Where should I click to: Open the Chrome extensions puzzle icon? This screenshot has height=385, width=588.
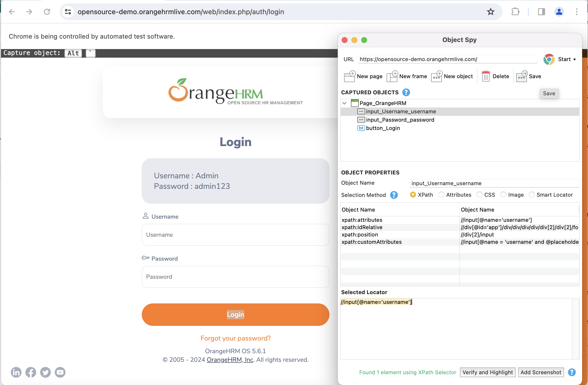pyautogui.click(x=515, y=12)
